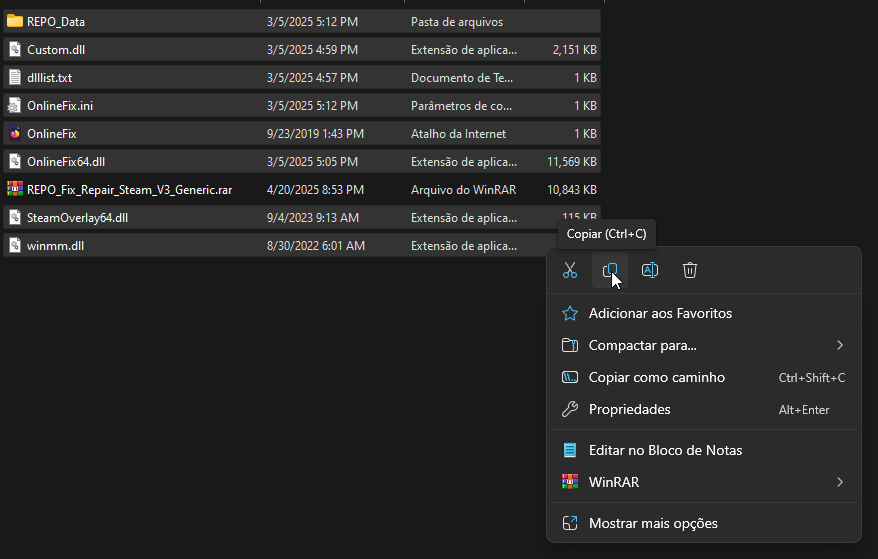878x559 pixels.
Task: Select the OnlineFix.ini file row
Action: (x=60, y=105)
